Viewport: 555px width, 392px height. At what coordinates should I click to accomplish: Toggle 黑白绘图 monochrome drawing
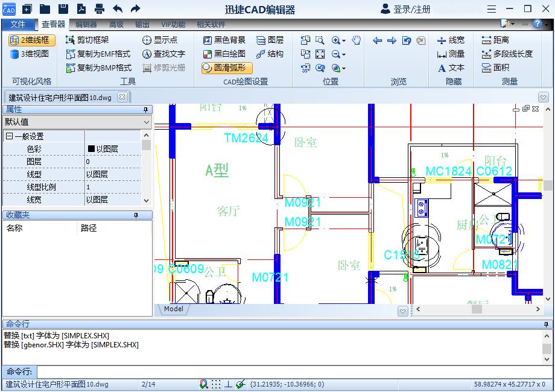tap(224, 54)
